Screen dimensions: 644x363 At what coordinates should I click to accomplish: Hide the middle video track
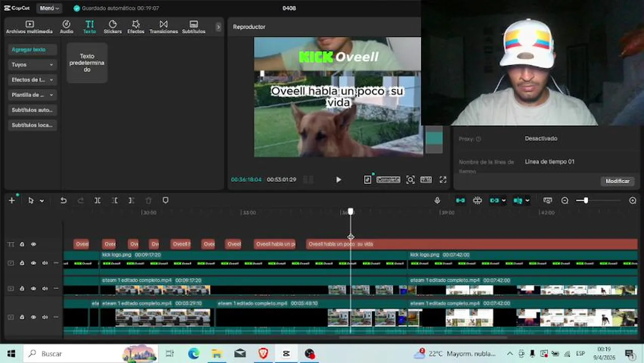pyautogui.click(x=33, y=289)
